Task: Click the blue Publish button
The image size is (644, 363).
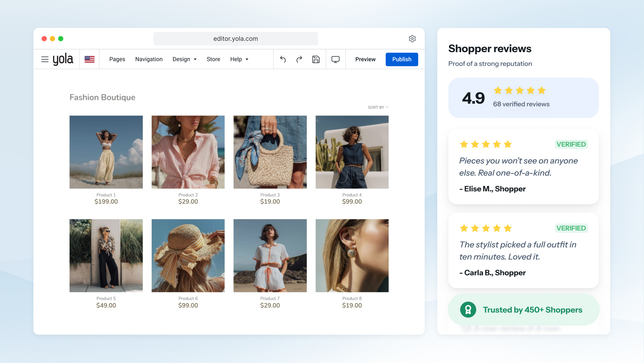Action: [x=402, y=59]
